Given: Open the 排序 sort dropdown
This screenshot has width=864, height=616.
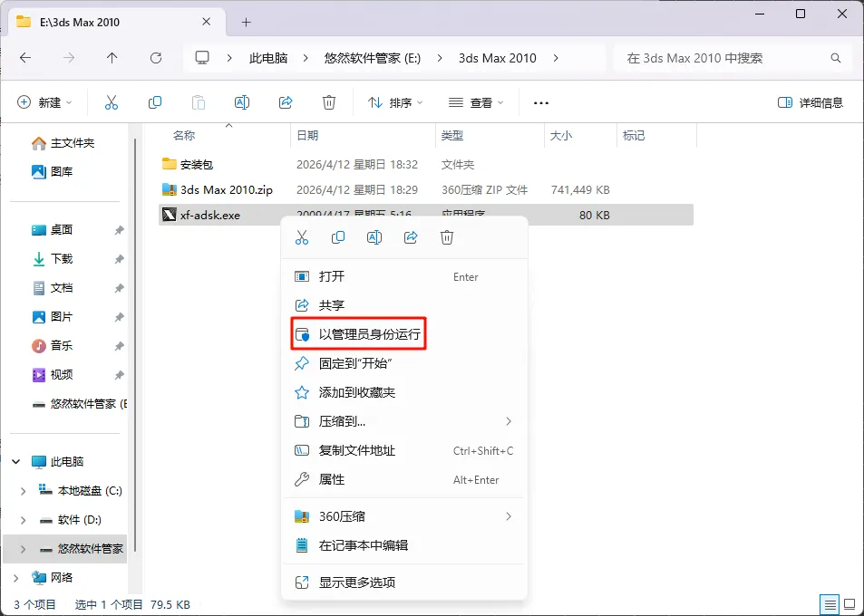Looking at the screenshot, I should (395, 102).
